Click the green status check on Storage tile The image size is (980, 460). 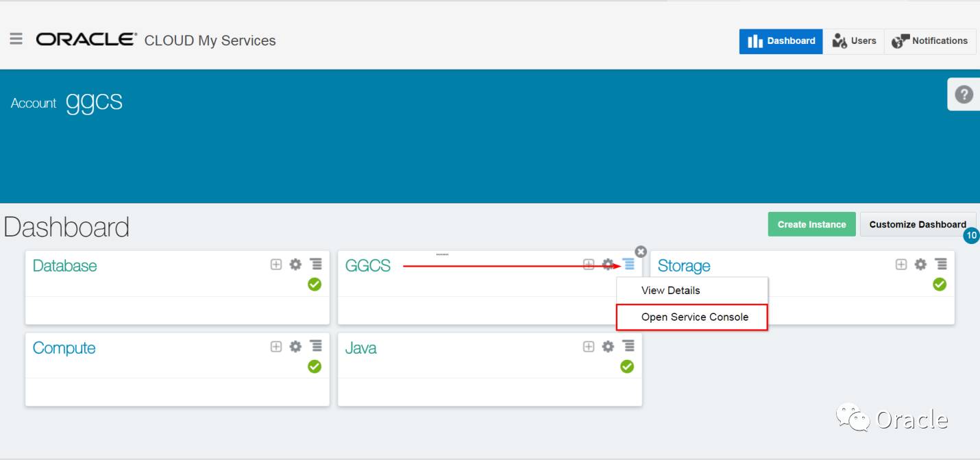[x=940, y=284]
